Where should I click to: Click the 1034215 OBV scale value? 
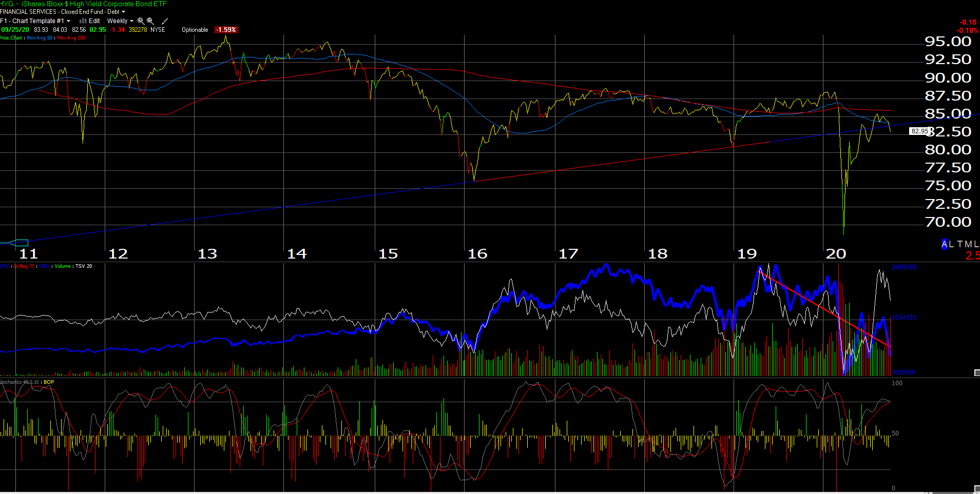tap(904, 318)
